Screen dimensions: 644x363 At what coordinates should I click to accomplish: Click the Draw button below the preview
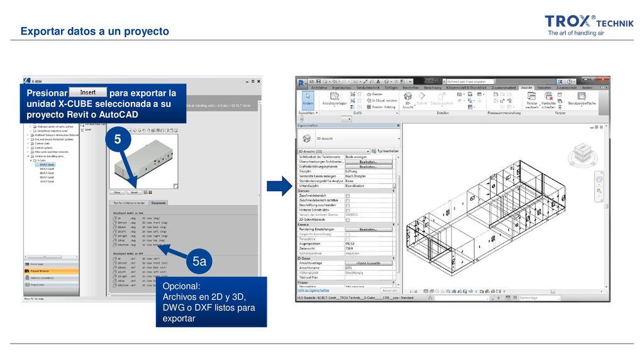tap(118, 192)
